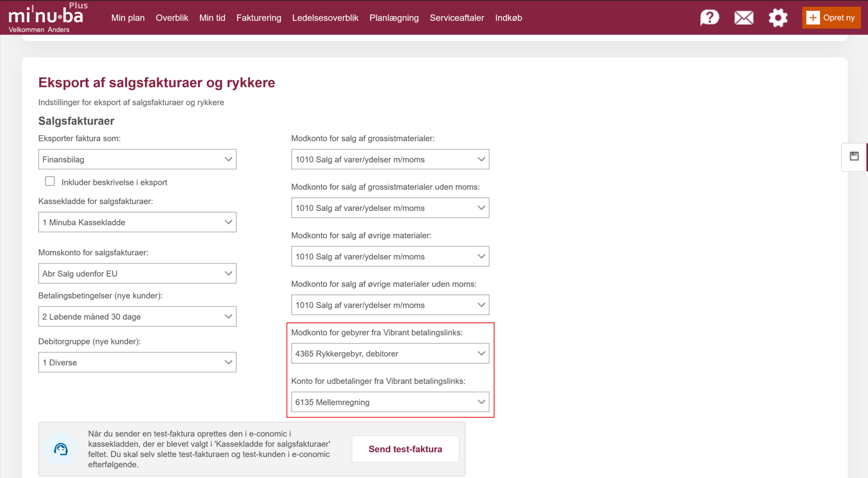The height and width of the screenshot is (478, 868).
Task: Open Momskonto for salgsfakturaer dropdown
Action: [137, 273]
